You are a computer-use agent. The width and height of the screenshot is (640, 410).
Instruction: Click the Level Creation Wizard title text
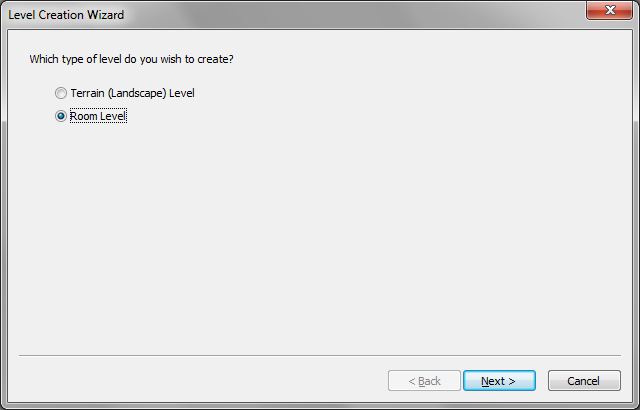click(66, 16)
